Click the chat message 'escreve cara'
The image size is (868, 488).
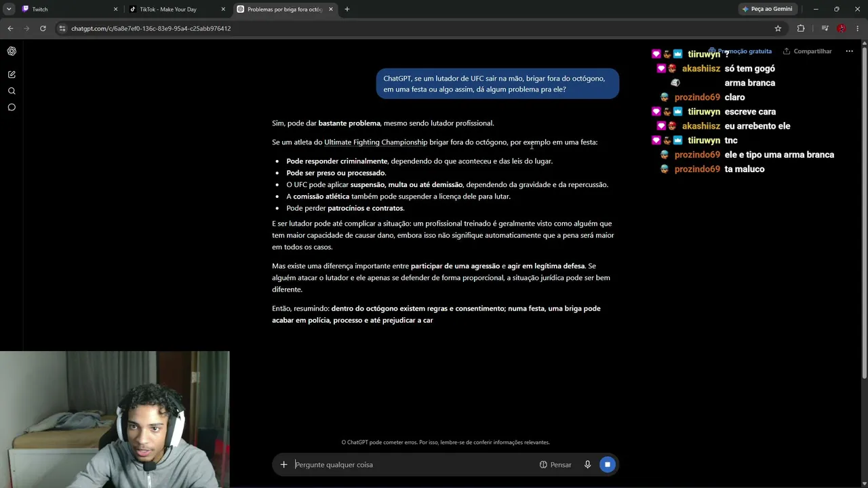tap(750, 112)
